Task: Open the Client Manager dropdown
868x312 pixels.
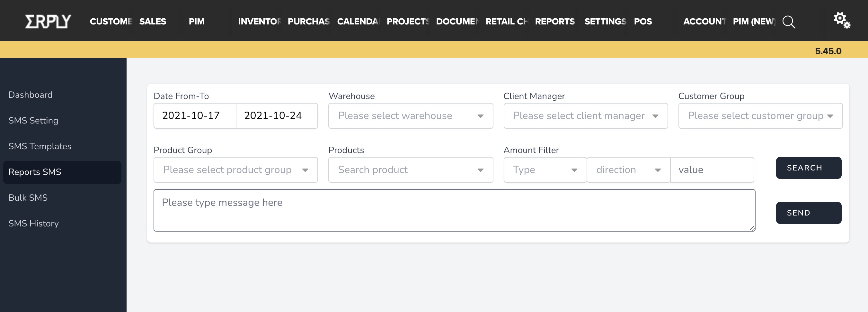Action: [x=585, y=116]
